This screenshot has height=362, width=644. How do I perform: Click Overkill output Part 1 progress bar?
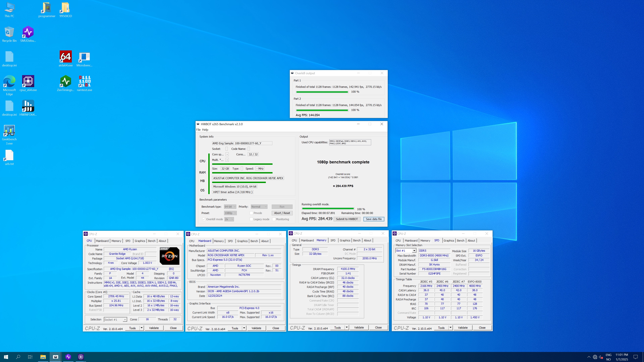click(x=322, y=92)
